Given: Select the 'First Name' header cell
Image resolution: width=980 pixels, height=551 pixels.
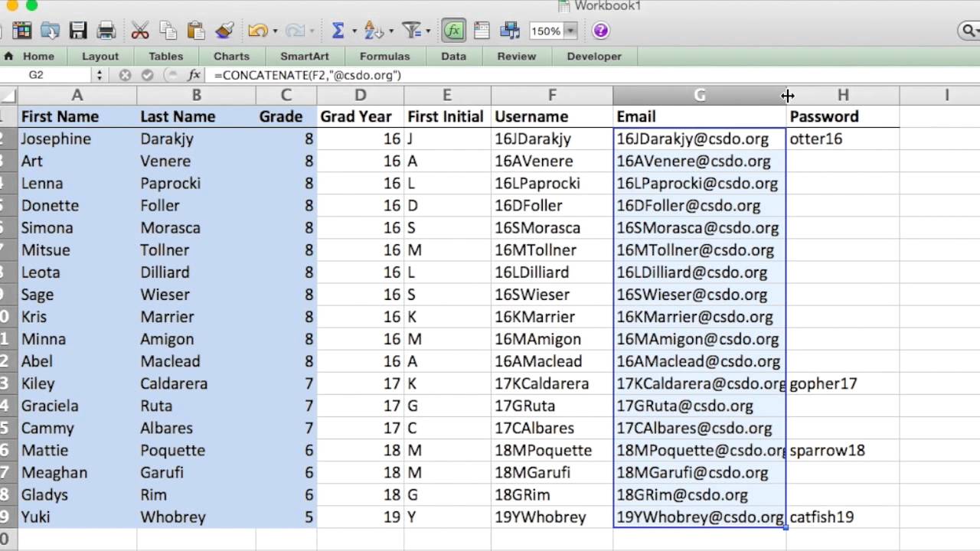Looking at the screenshot, I should (x=77, y=116).
